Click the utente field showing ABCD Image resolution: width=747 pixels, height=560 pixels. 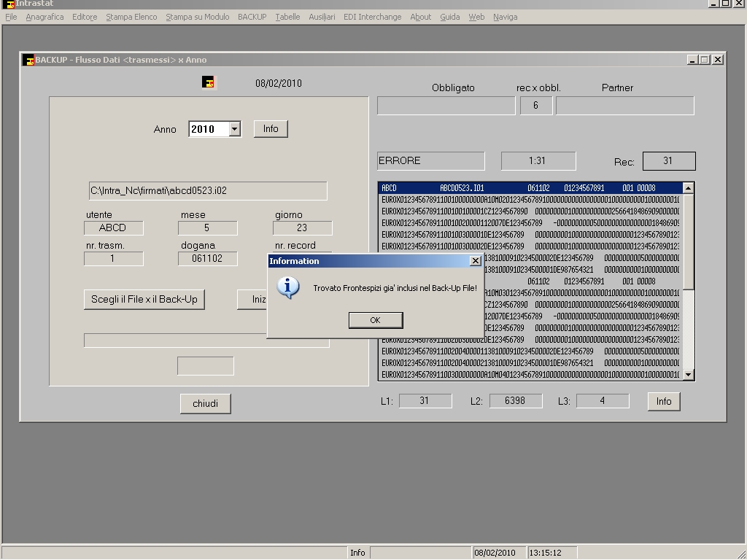point(113,228)
